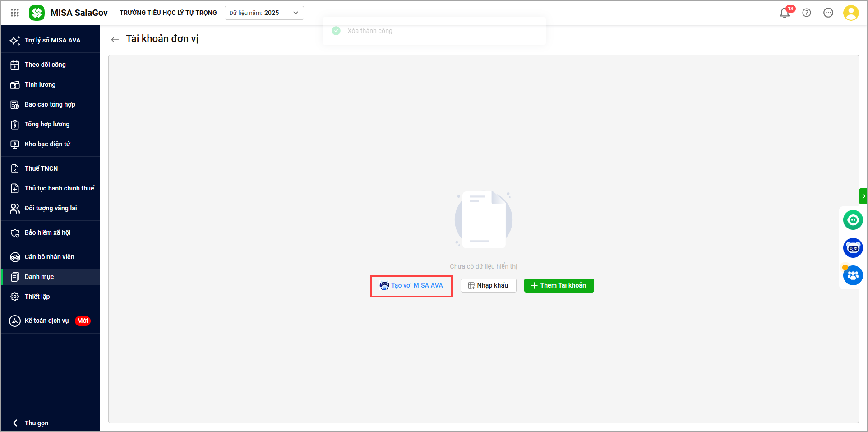
Task: Open the app launcher grid icon
Action: [x=15, y=13]
